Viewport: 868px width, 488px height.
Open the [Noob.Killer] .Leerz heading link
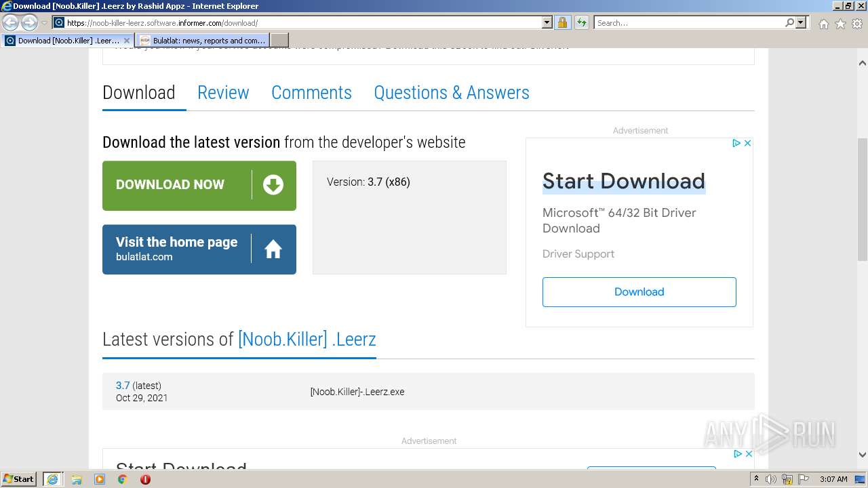tap(307, 339)
